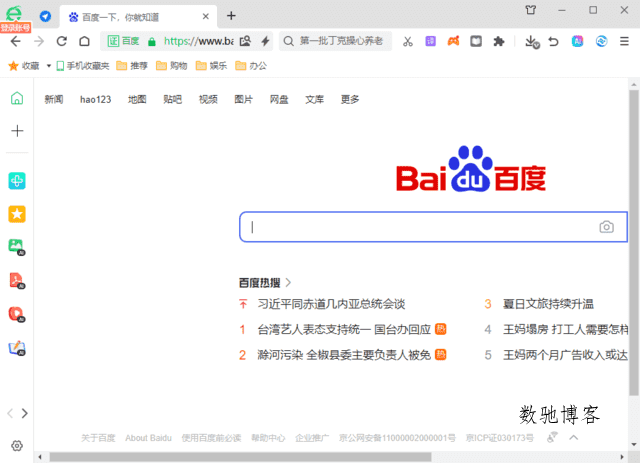This screenshot has height=463, width=640.
Task: Add a sidebar app with plus icon
Action: [17, 131]
